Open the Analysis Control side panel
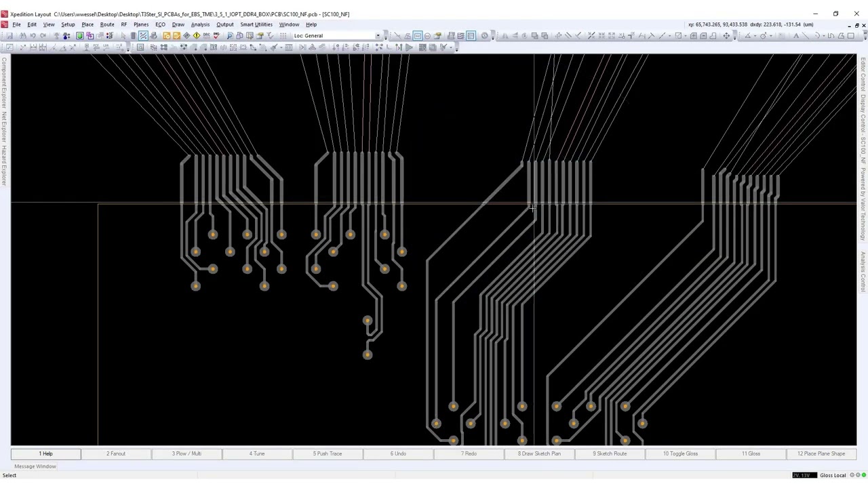Viewport: 868px width, 488px height. [x=863, y=270]
